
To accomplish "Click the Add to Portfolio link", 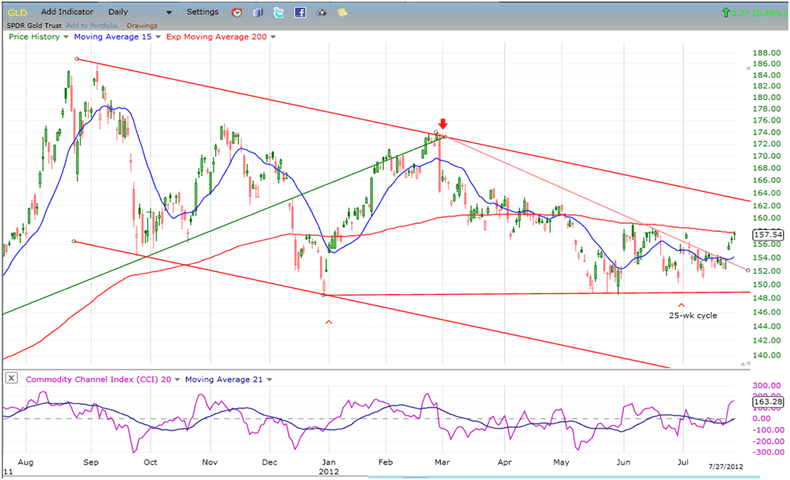I will point(91,24).
